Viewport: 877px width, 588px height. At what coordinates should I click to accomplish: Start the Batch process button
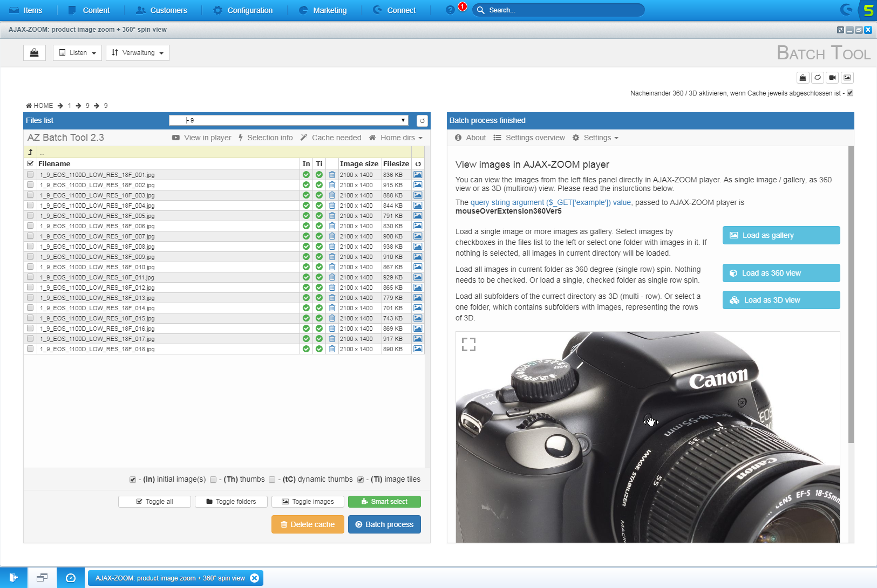384,524
